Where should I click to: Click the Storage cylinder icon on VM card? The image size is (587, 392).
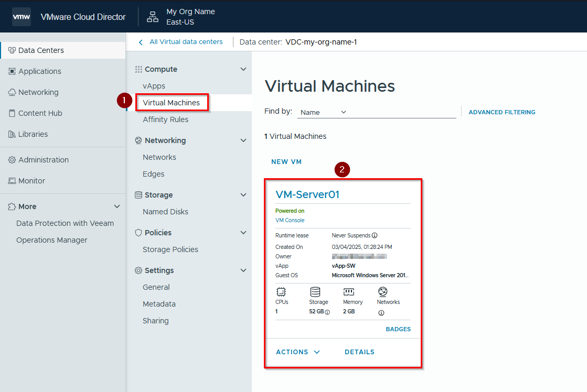(x=315, y=292)
